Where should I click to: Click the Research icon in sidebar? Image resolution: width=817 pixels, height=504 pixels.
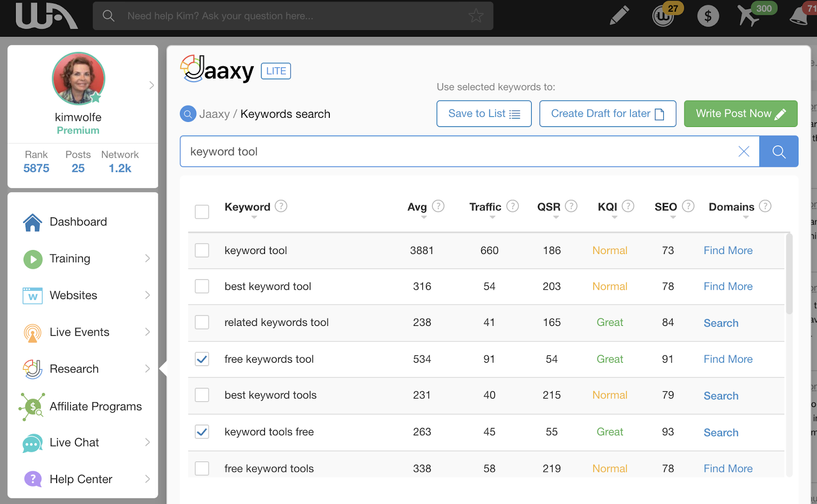[x=33, y=369]
